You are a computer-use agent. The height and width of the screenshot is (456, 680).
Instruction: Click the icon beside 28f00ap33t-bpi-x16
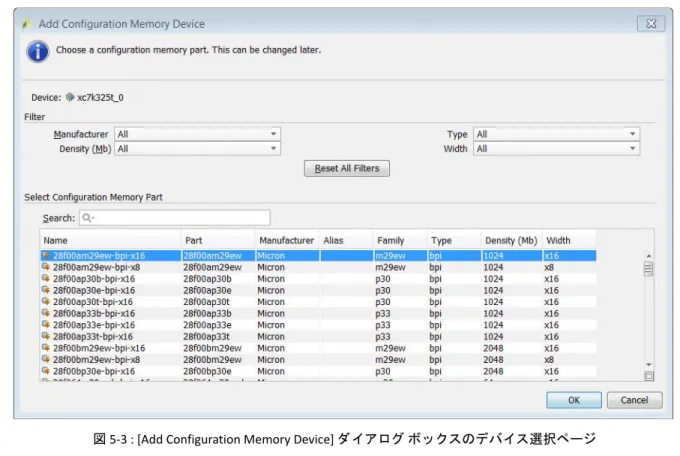pos(46,336)
